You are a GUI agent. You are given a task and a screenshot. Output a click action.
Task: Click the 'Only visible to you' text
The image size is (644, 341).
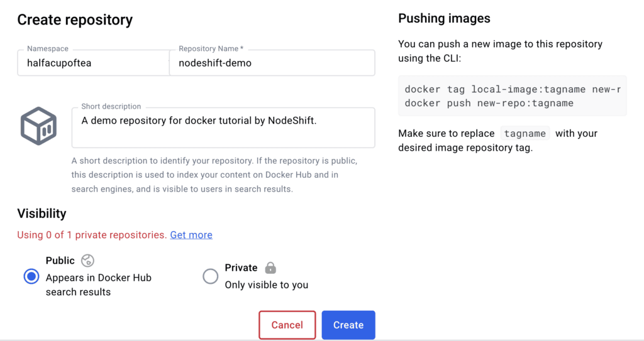tap(267, 285)
